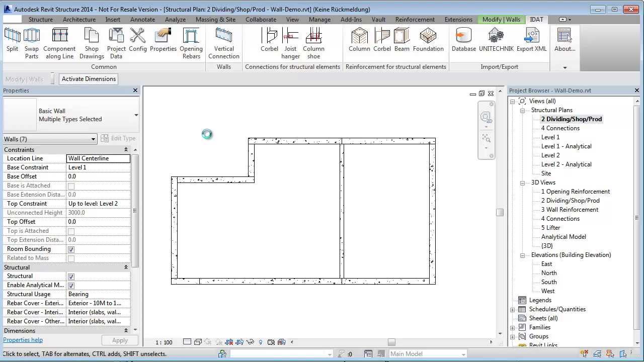Click the canvas horizontal scrollbar thumb
The height and width of the screenshot is (362, 644).
(391, 342)
